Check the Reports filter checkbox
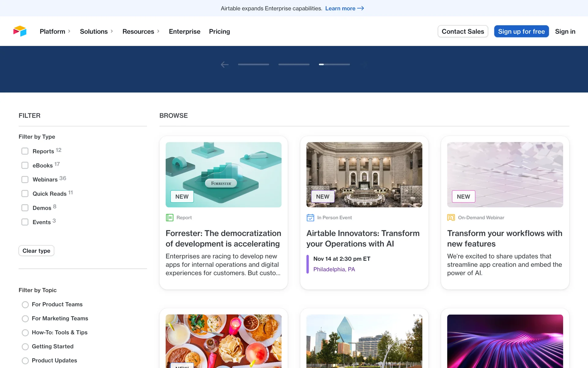 coord(25,151)
